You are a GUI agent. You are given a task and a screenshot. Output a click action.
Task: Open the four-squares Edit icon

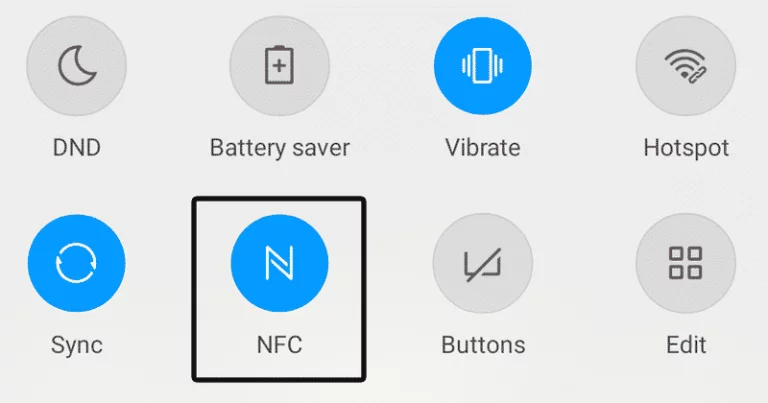pos(686,263)
